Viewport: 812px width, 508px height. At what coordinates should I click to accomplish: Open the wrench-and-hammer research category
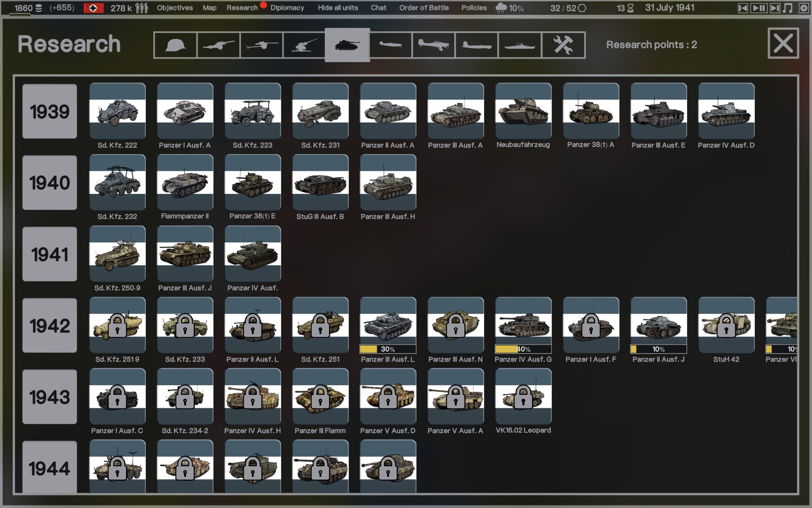[563, 45]
